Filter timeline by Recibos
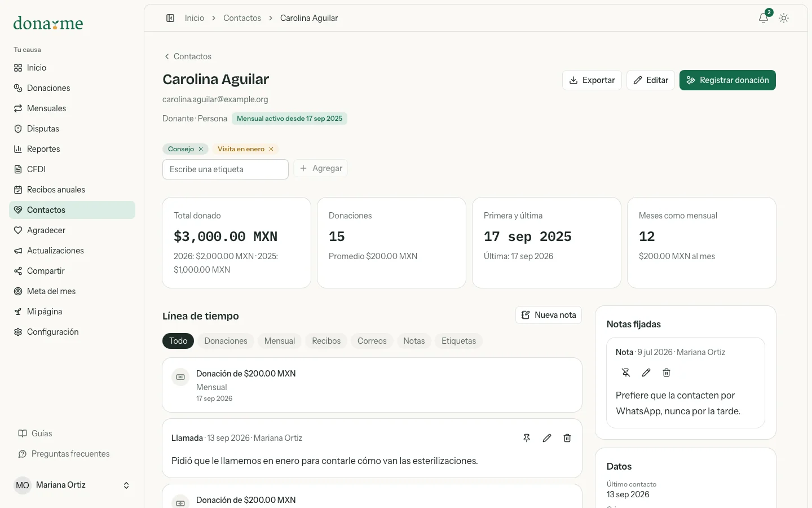This screenshot has width=812, height=508. click(326, 341)
